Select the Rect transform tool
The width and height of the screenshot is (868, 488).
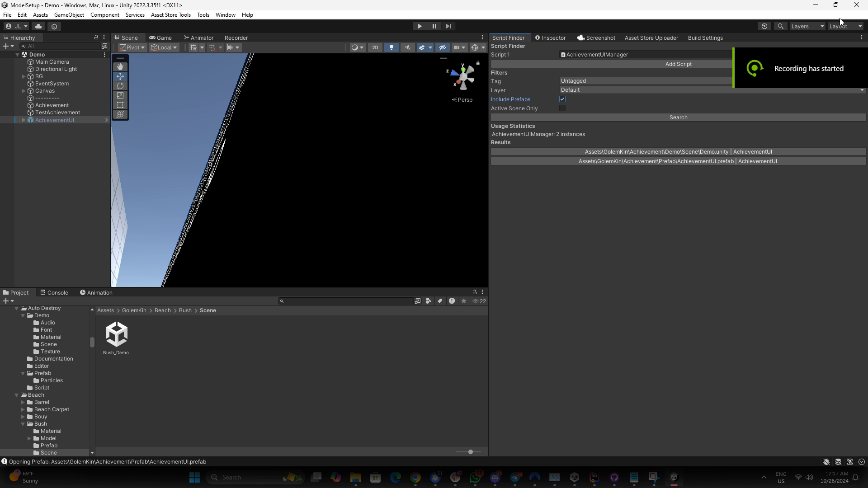(120, 105)
